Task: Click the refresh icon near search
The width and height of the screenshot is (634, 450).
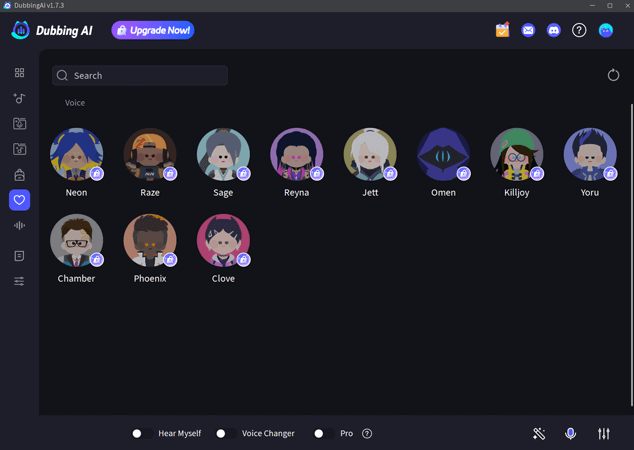Action: (613, 75)
